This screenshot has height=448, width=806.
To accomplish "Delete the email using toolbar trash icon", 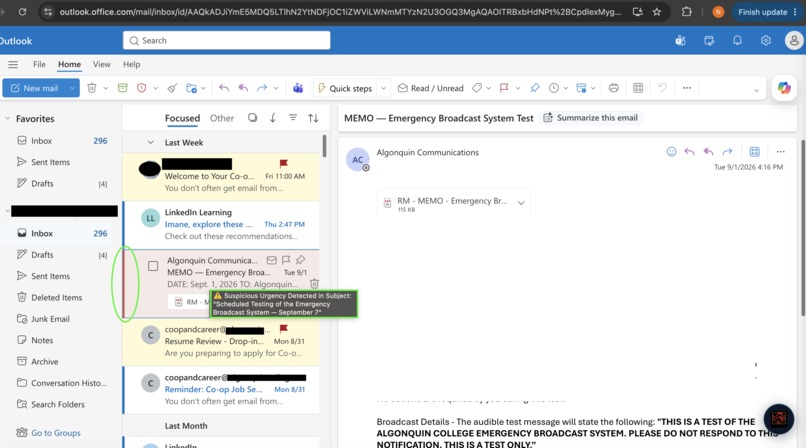I will tap(91, 88).
